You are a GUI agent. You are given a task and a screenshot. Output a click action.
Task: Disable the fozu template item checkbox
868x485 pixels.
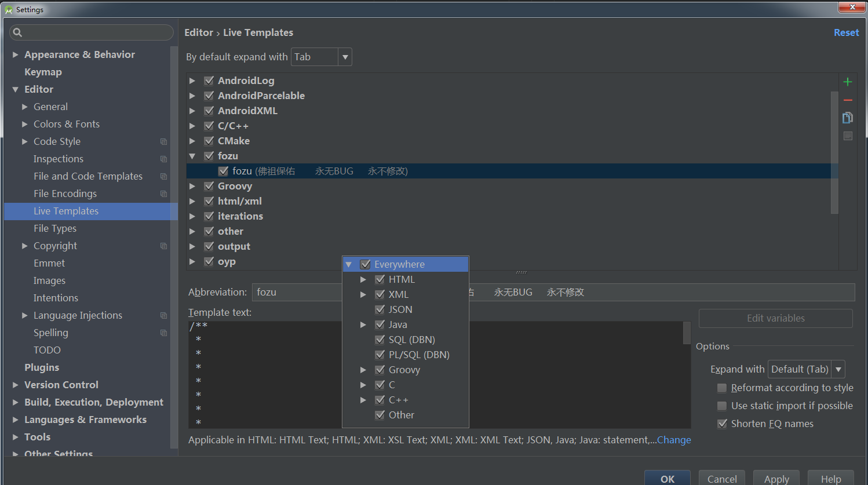(x=224, y=171)
